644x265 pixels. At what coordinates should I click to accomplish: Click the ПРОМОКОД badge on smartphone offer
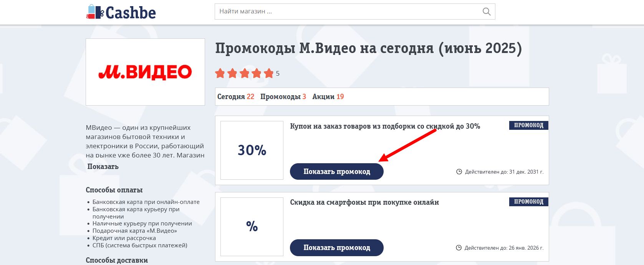pos(529,202)
